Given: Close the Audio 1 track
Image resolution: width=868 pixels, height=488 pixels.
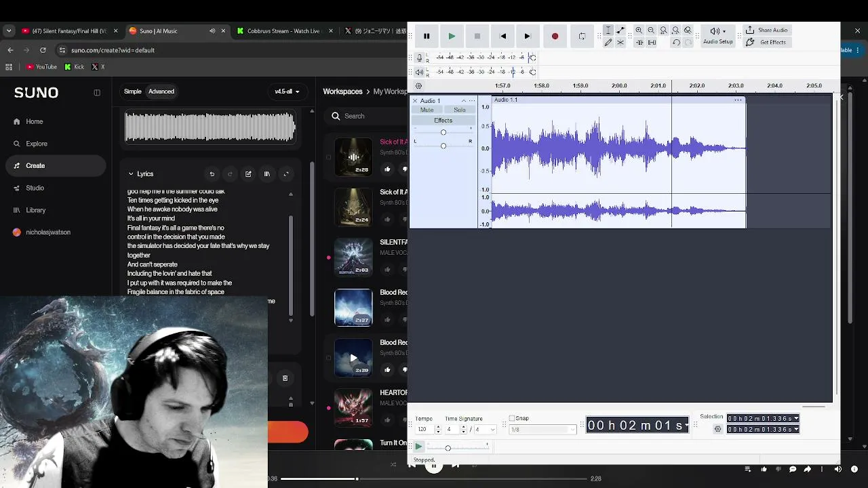Looking at the screenshot, I should click(415, 101).
